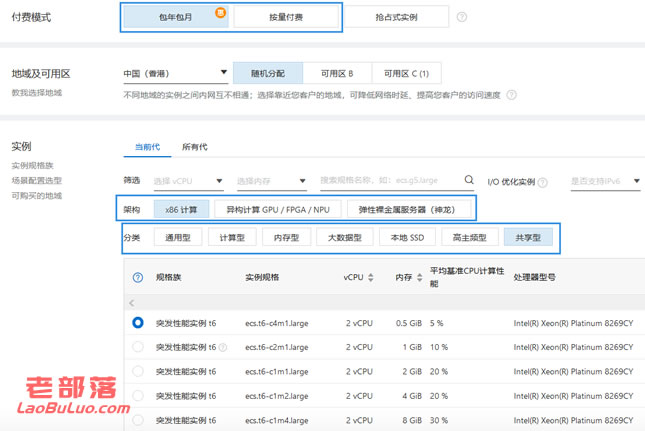Open 选择 vCPU filter dropdown

coord(188,181)
